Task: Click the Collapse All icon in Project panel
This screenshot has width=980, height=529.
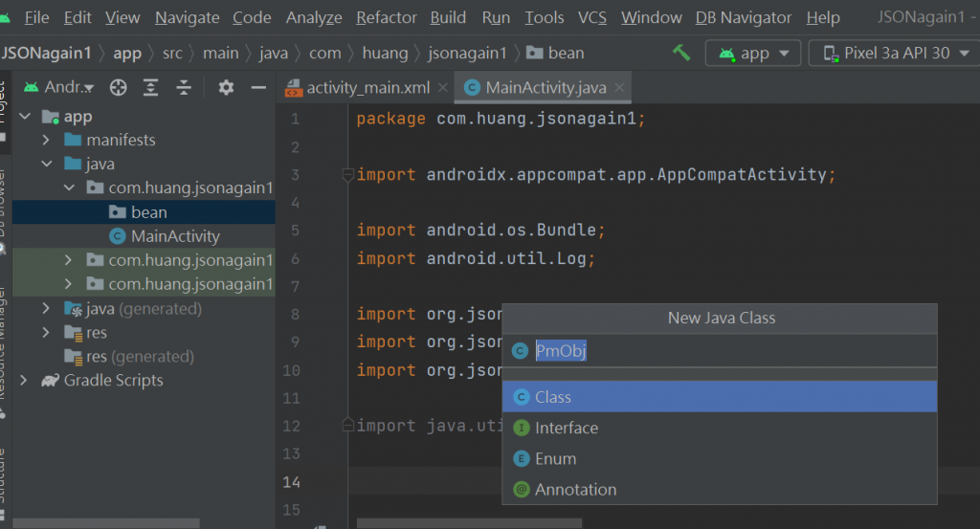Action: pyautogui.click(x=184, y=88)
